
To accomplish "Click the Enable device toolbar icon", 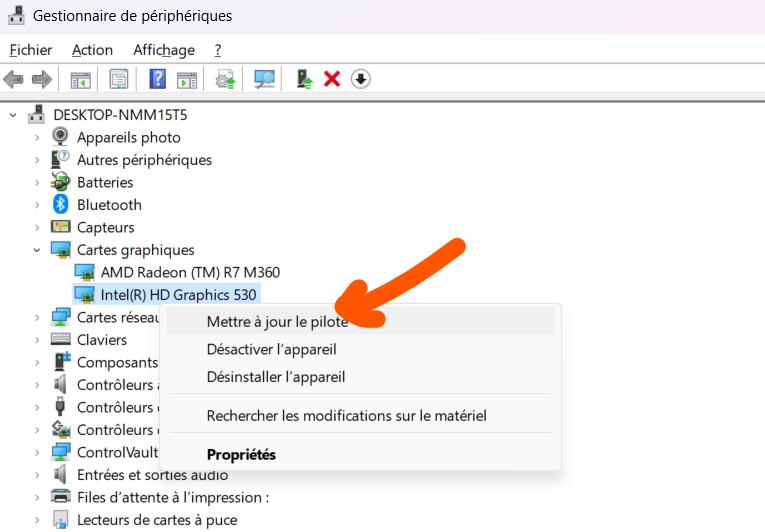I will 304,79.
